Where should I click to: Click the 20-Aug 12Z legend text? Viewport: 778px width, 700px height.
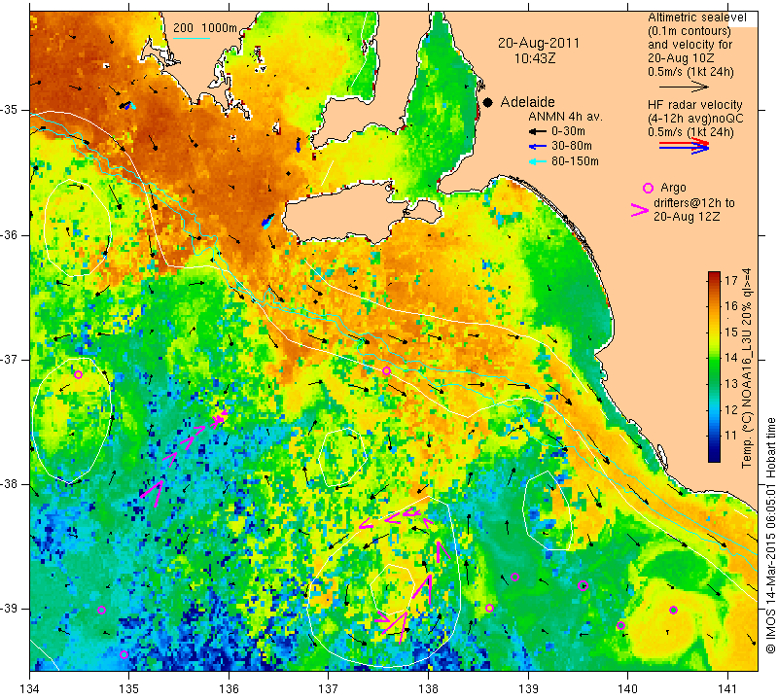(x=687, y=217)
